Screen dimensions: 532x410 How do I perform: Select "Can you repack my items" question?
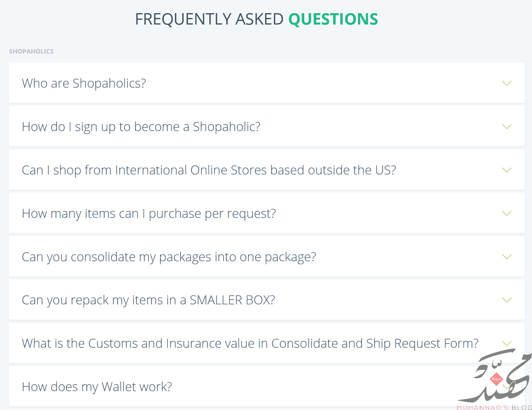148,300
